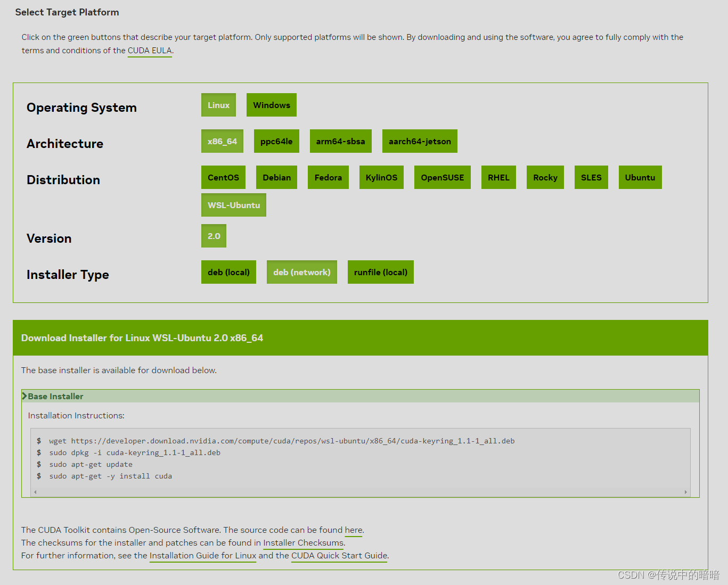Select the Debian distribution
The width and height of the screenshot is (728, 585).
[276, 177]
